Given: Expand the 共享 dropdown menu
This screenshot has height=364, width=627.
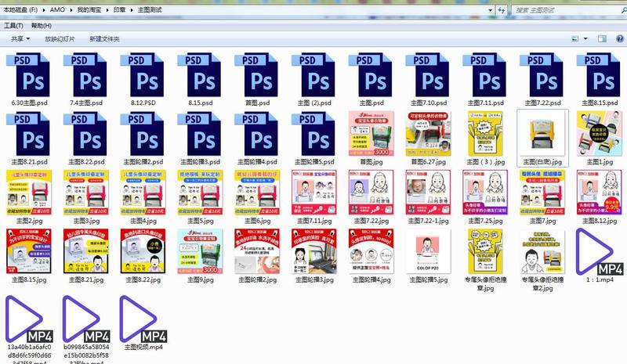Looking at the screenshot, I should click(x=20, y=38).
